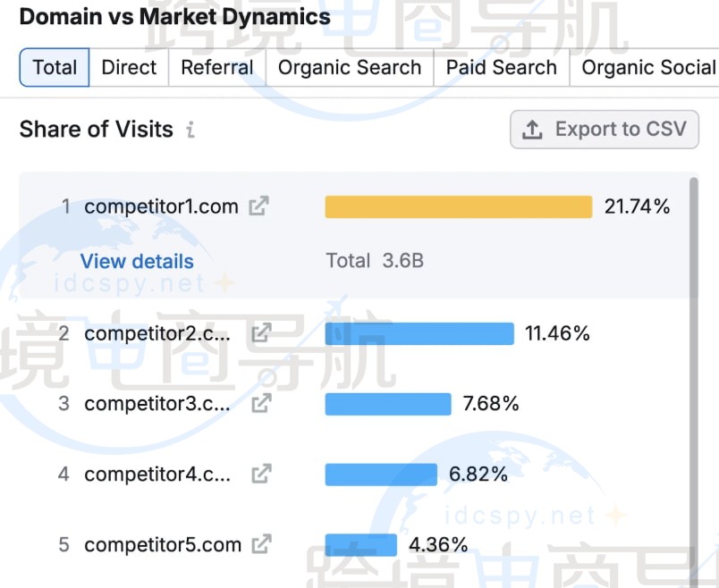Select the Organic Social tab
This screenshot has width=719, height=588.
coord(646,67)
